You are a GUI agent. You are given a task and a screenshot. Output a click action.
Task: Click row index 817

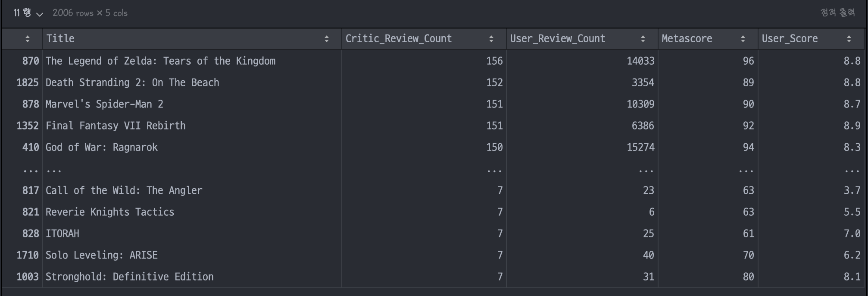[x=31, y=190]
